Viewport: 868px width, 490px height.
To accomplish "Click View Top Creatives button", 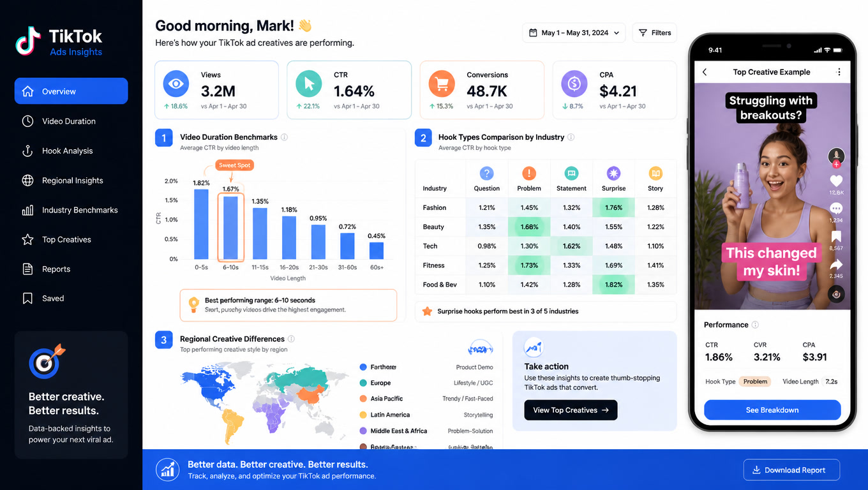I will [x=571, y=410].
